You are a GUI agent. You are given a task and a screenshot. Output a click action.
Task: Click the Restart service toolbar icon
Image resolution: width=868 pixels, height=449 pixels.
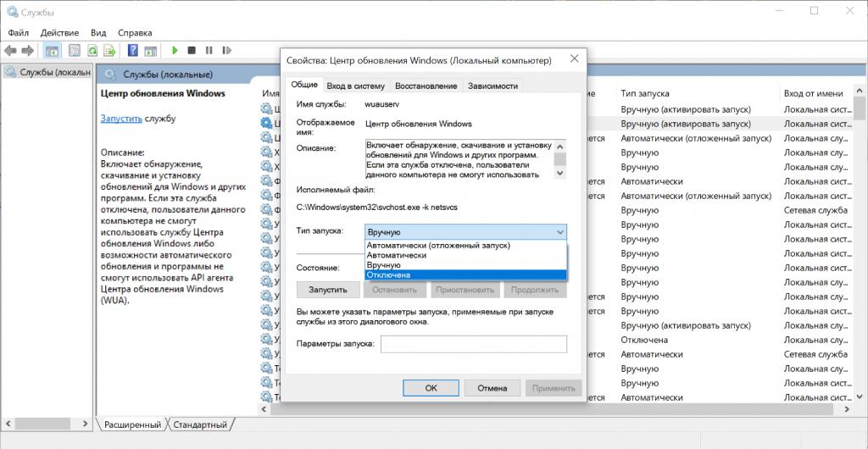(225, 51)
